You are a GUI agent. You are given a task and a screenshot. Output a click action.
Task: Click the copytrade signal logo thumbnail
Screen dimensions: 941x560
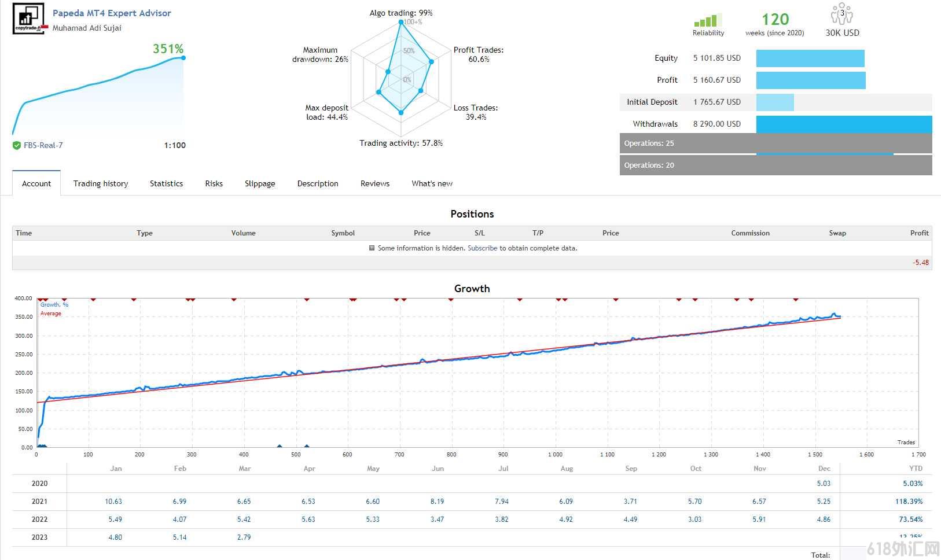28,19
